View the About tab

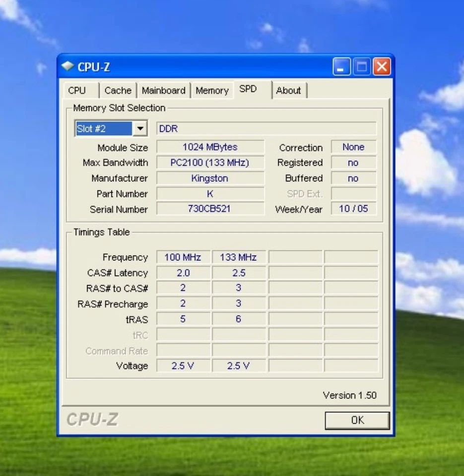click(289, 90)
